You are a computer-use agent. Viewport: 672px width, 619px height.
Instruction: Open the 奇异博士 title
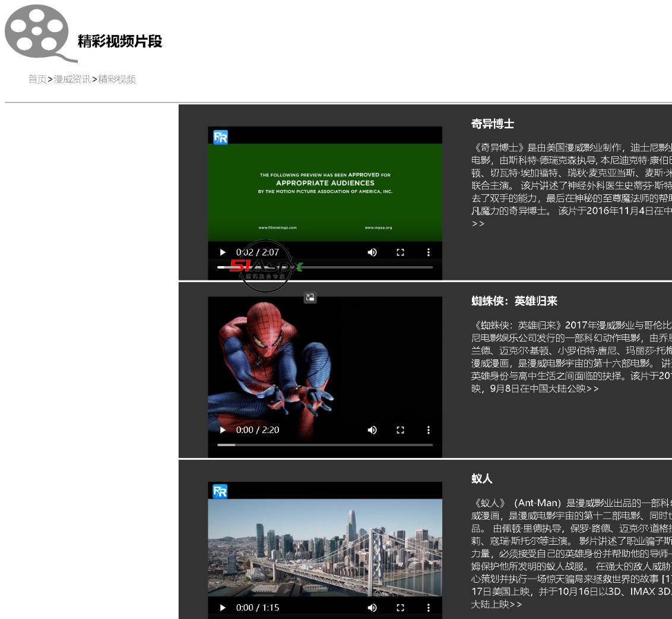[x=493, y=124]
